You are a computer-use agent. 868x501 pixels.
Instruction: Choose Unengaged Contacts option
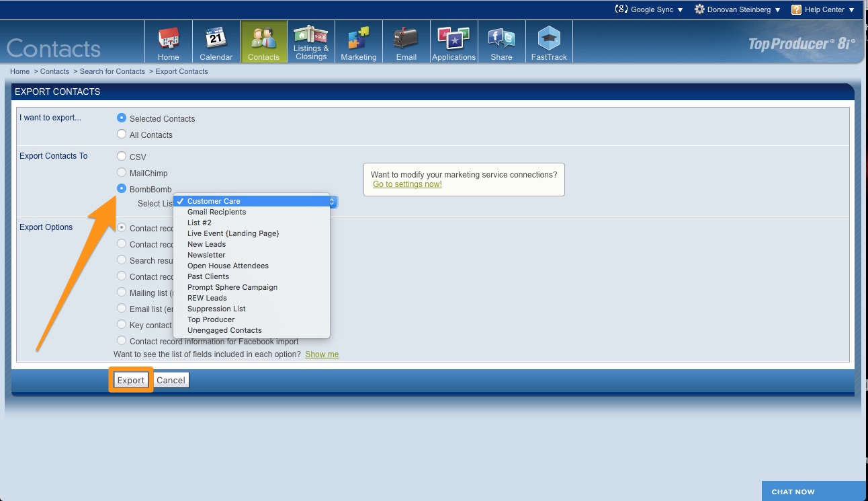[252, 330]
